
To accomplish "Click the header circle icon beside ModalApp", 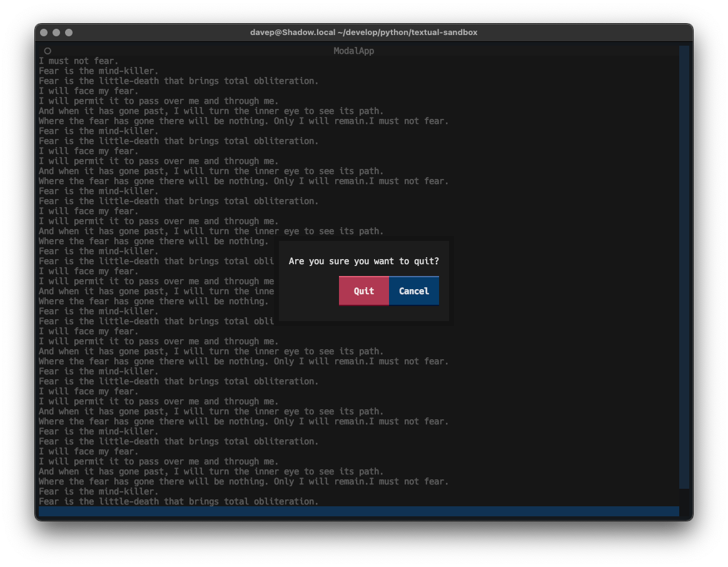I will point(48,51).
